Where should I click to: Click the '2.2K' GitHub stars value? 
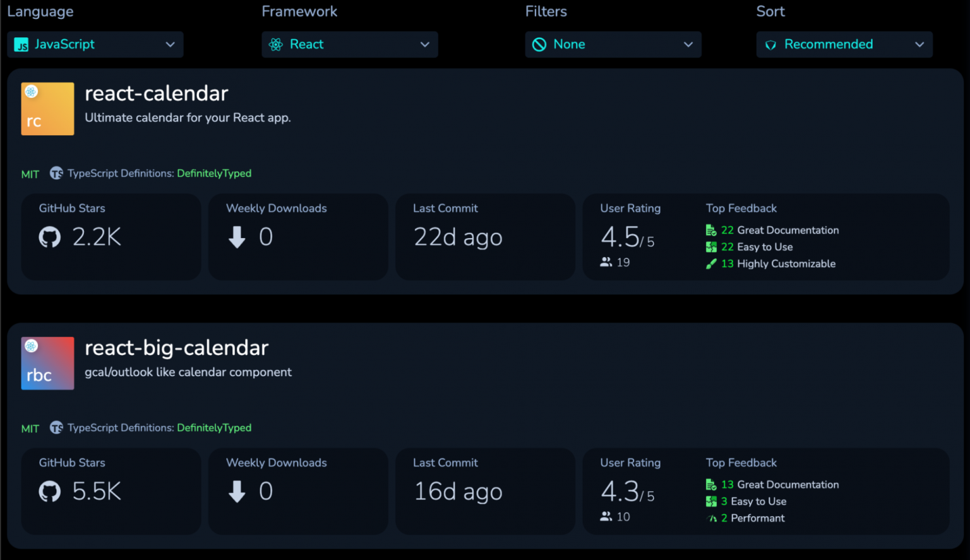tap(97, 237)
